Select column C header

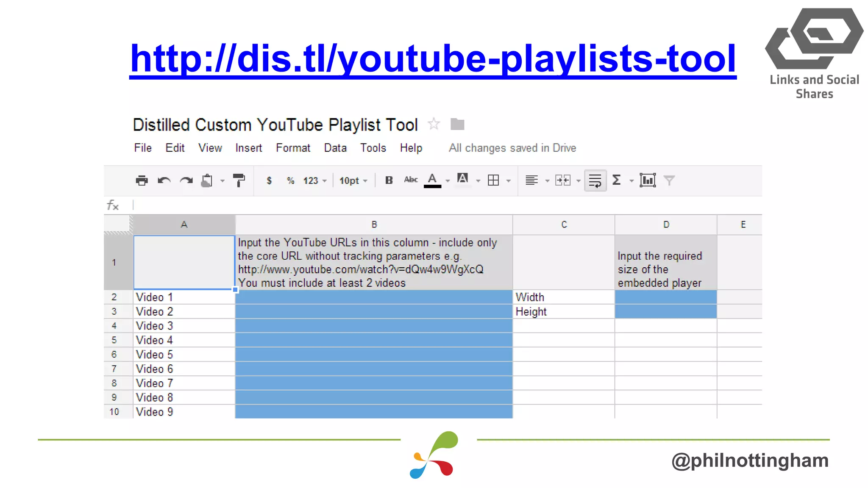(564, 225)
